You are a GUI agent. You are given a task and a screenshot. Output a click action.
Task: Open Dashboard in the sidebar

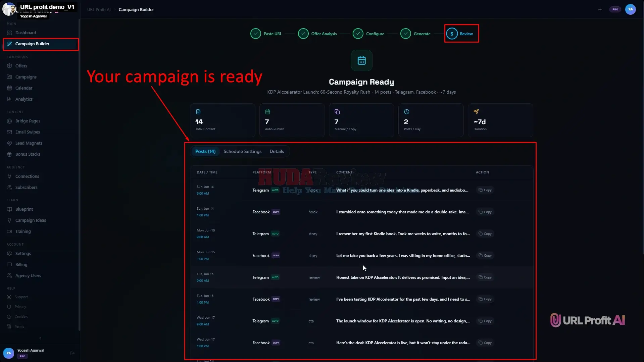tap(26, 33)
